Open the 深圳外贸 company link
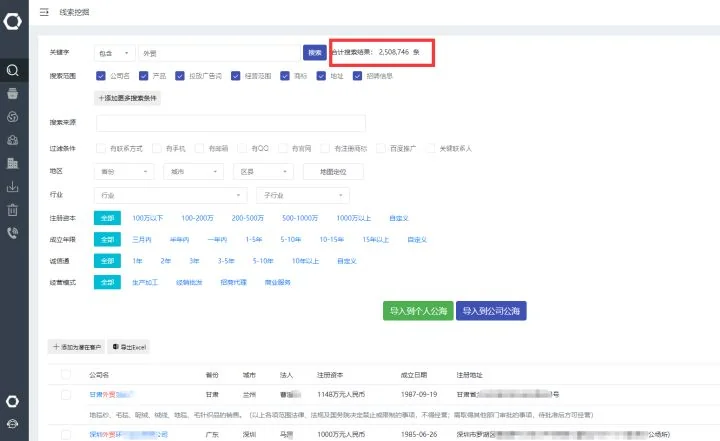Screen dimensions: 720x441 (129, 435)
